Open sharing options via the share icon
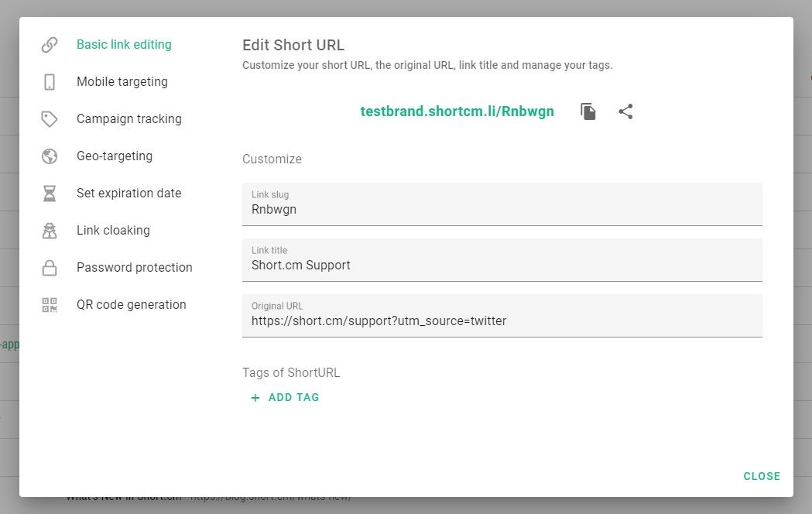This screenshot has height=514, width=812. (625, 111)
